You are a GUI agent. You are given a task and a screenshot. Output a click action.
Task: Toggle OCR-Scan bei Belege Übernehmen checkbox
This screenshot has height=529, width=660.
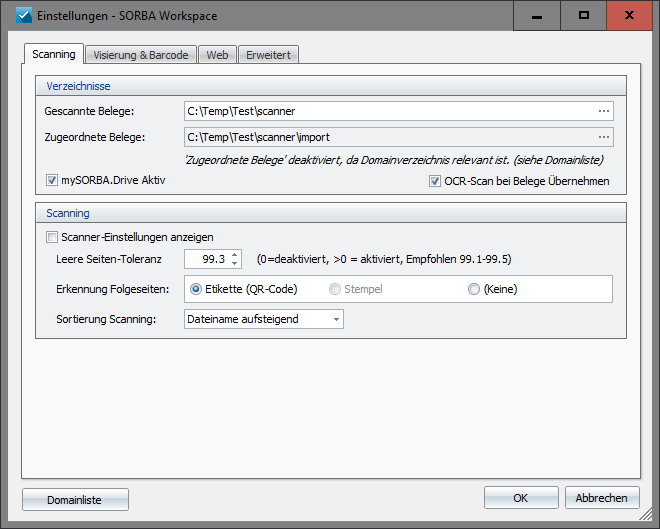pyautogui.click(x=434, y=181)
